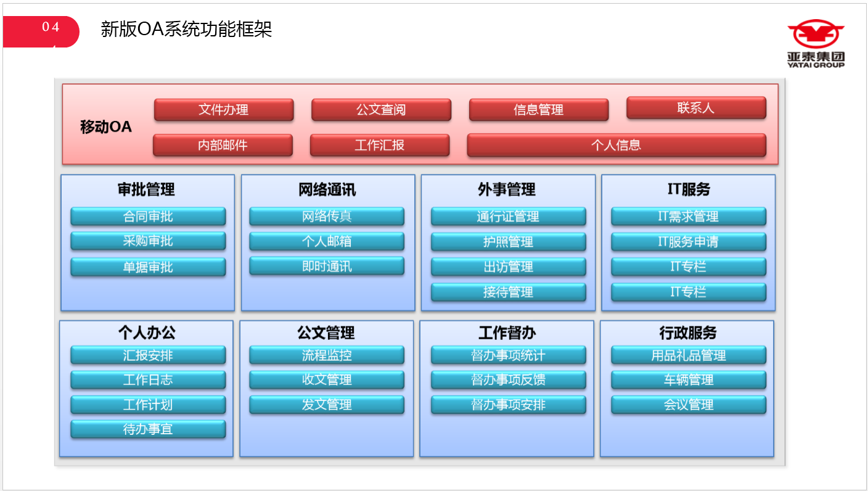
Task: Select 即时通讯 under 网络通讯
Action: [327, 266]
